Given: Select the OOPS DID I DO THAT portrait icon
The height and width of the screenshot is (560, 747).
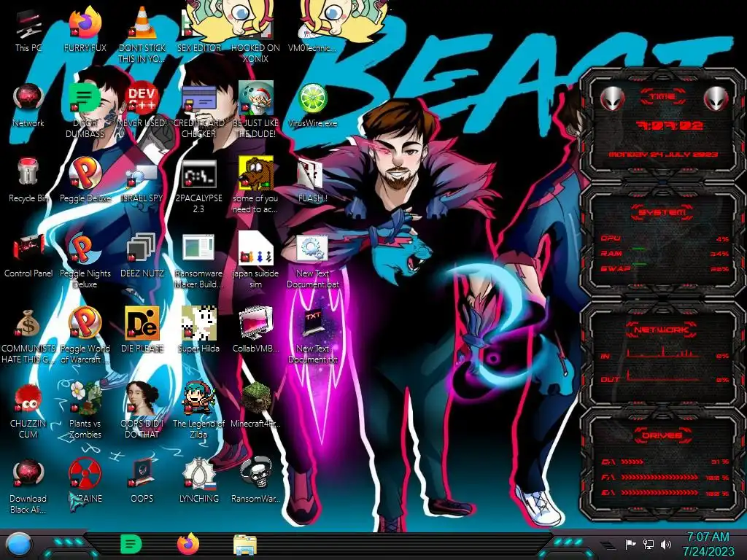Looking at the screenshot, I should point(142,411).
